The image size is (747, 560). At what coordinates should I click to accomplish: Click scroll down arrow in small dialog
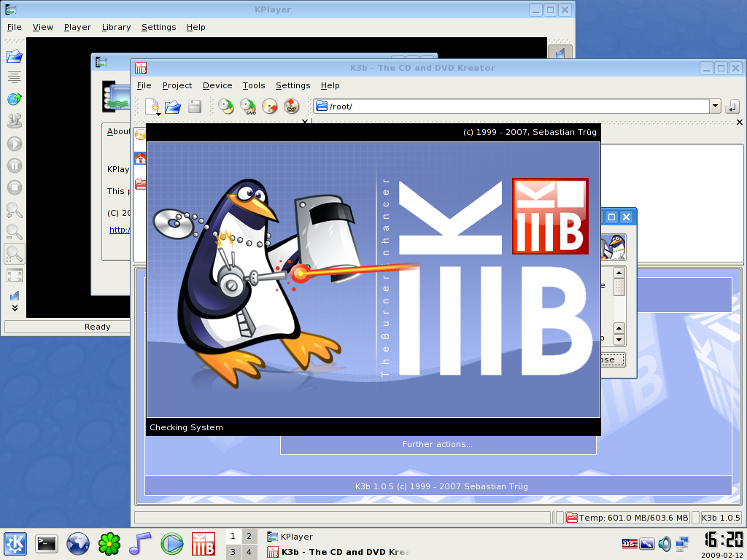(x=619, y=340)
